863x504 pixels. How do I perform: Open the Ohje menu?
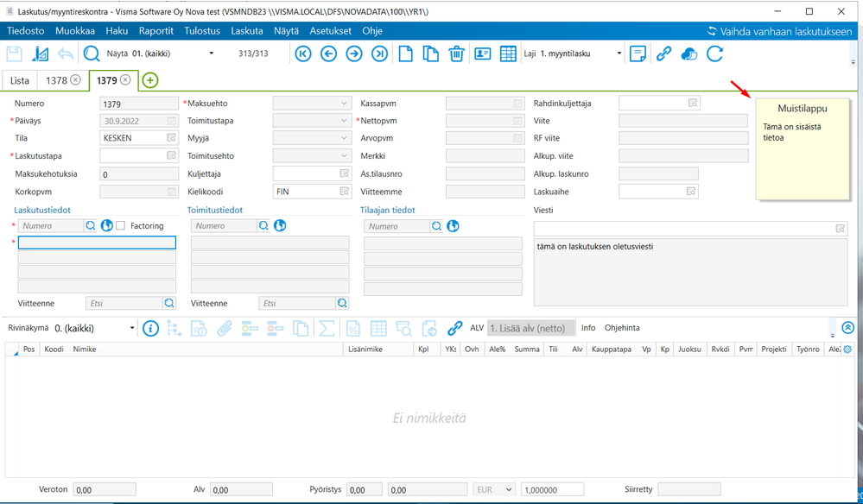tap(372, 31)
